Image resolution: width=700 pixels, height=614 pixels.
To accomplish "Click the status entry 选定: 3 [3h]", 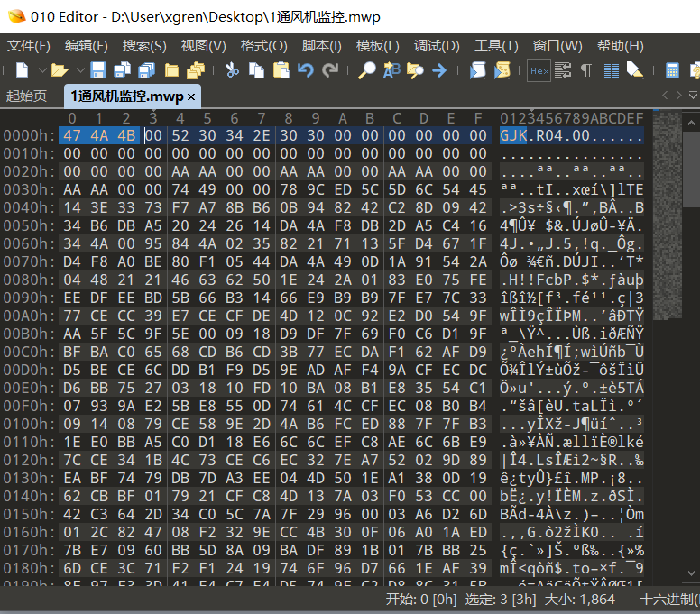I will click(501, 599).
